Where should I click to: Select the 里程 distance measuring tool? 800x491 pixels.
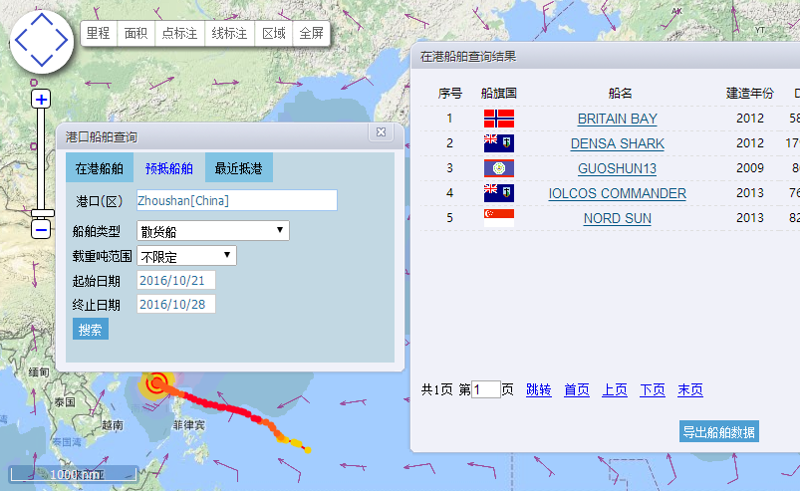(x=98, y=33)
